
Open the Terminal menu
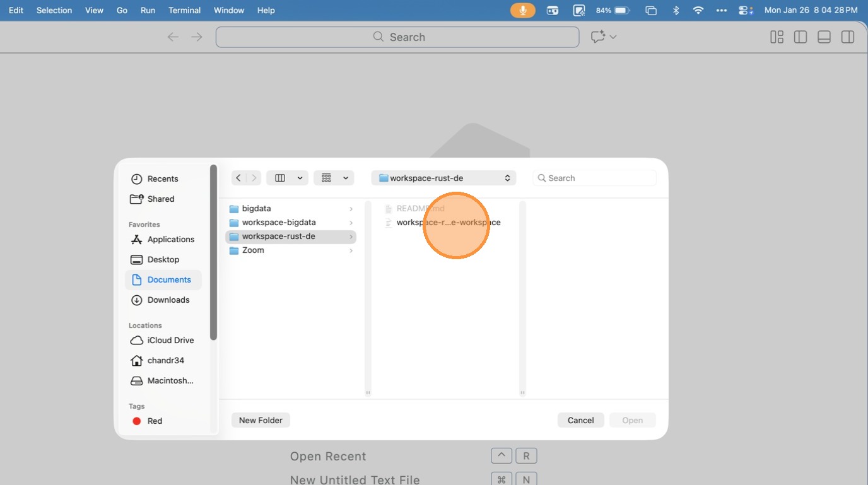(x=185, y=10)
